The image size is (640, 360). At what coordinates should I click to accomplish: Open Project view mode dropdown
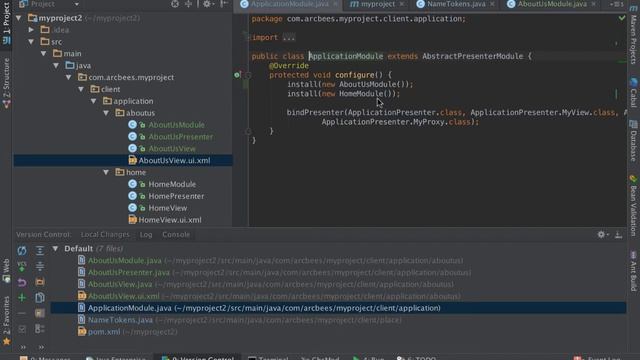76,4
